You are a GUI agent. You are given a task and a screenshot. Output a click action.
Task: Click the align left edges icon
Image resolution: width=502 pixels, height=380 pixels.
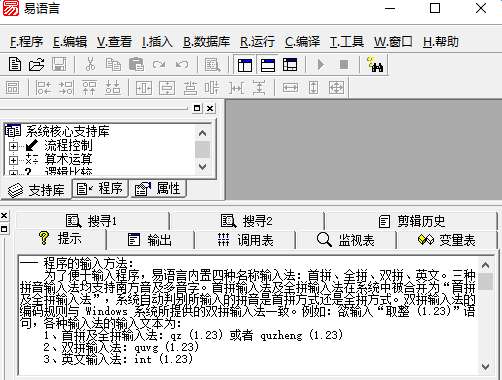[43, 88]
